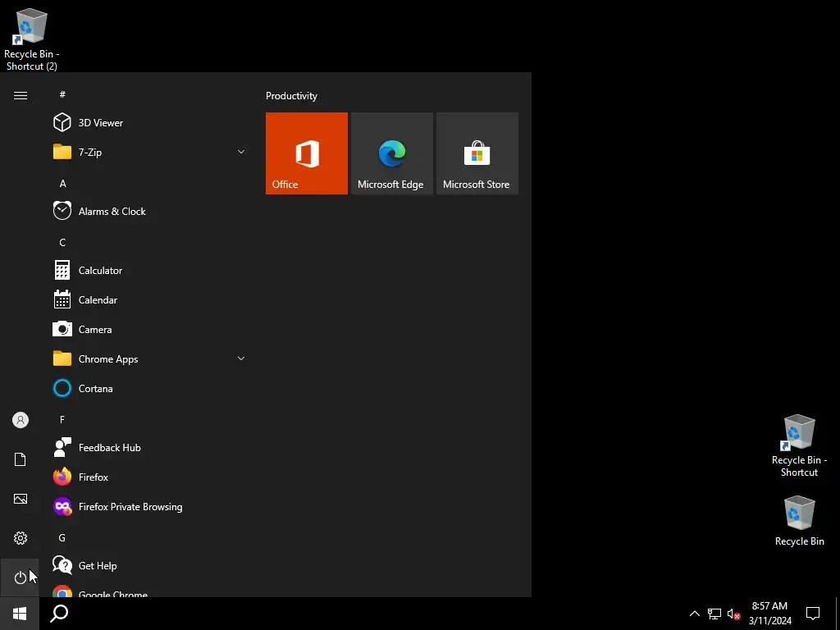Click the 'A' letter header
Viewport: 840px width, 630px height.
[x=62, y=183]
